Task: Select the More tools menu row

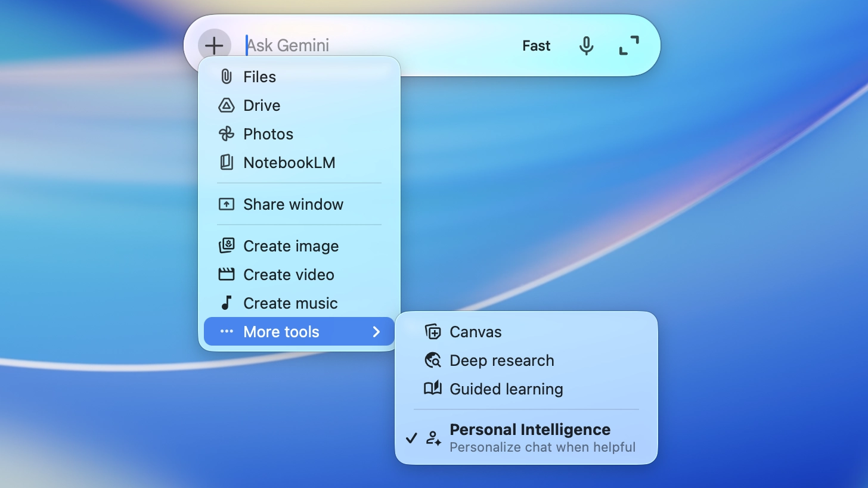Action: tap(281, 332)
